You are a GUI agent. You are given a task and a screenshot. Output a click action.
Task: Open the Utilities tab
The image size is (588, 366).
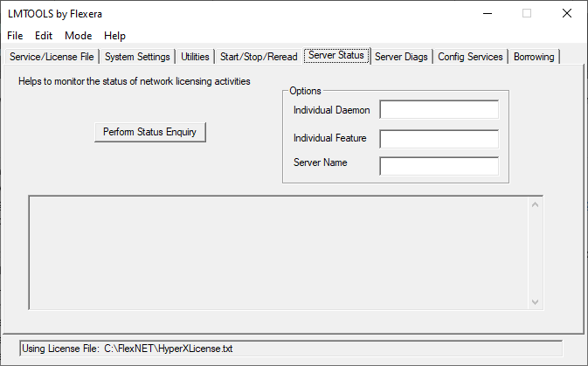click(195, 57)
